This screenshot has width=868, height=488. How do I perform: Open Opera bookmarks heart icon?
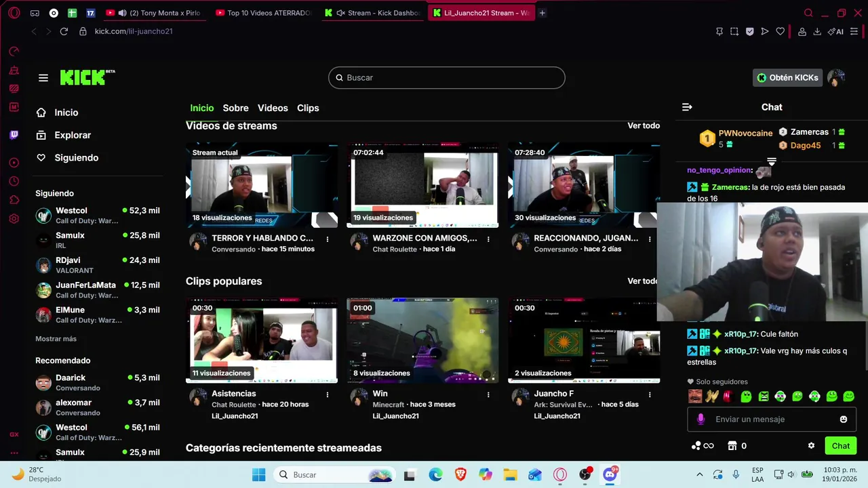[781, 31]
